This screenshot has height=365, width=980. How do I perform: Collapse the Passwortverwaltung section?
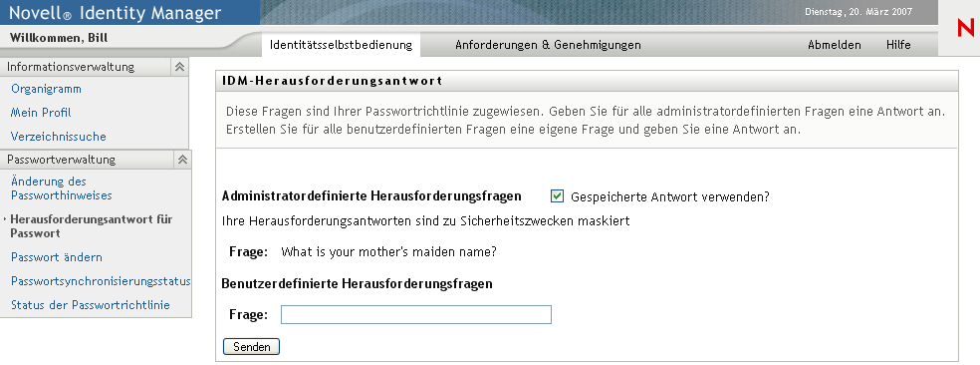click(182, 160)
